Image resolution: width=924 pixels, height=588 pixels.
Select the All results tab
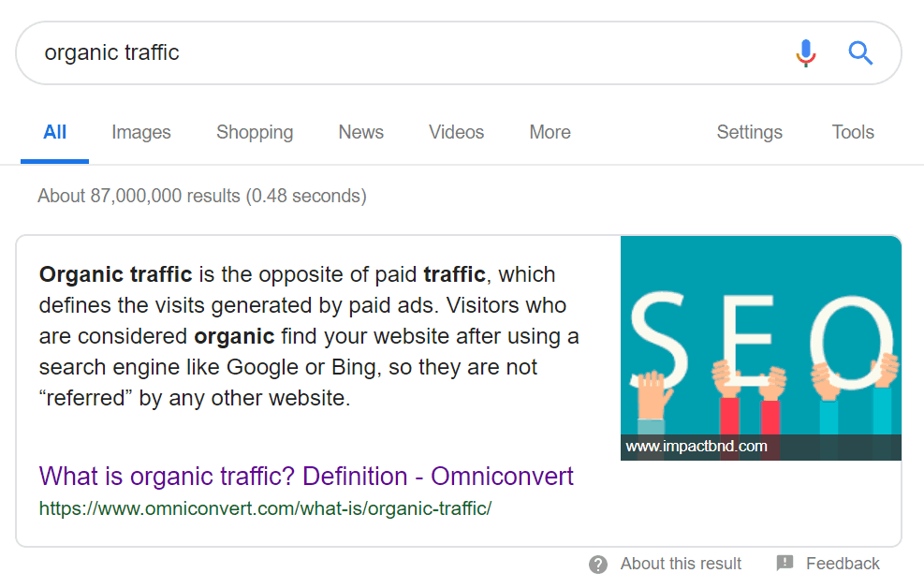coord(55,132)
